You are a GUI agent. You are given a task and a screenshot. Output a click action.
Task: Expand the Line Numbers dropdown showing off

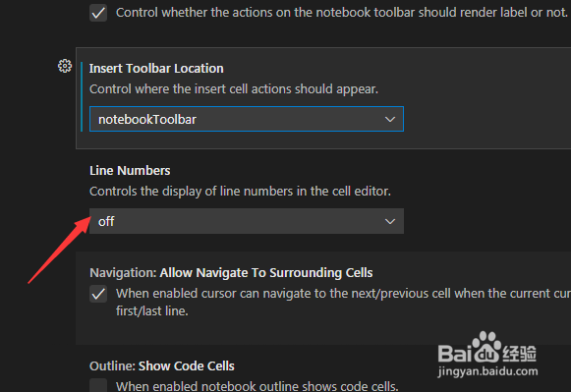[247, 221]
